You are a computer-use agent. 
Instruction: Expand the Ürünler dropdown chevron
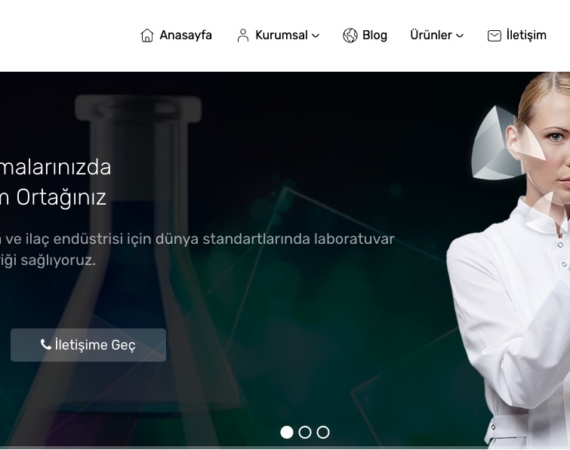click(459, 36)
